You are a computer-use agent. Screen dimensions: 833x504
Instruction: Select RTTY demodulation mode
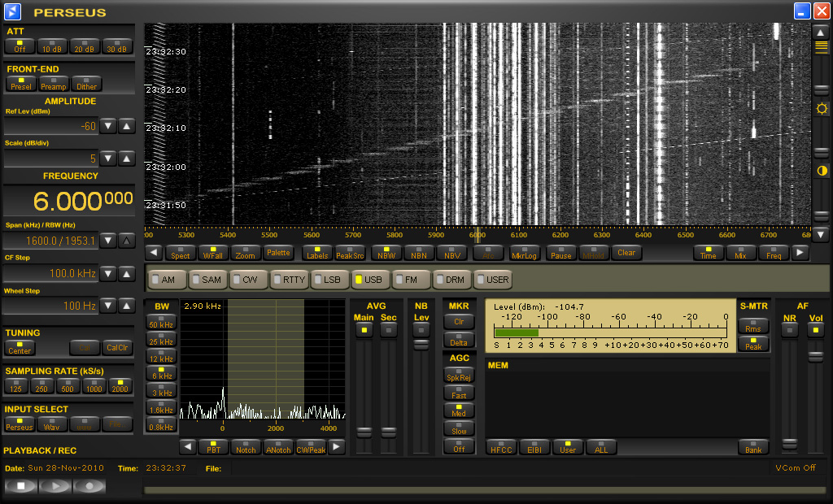(x=290, y=280)
